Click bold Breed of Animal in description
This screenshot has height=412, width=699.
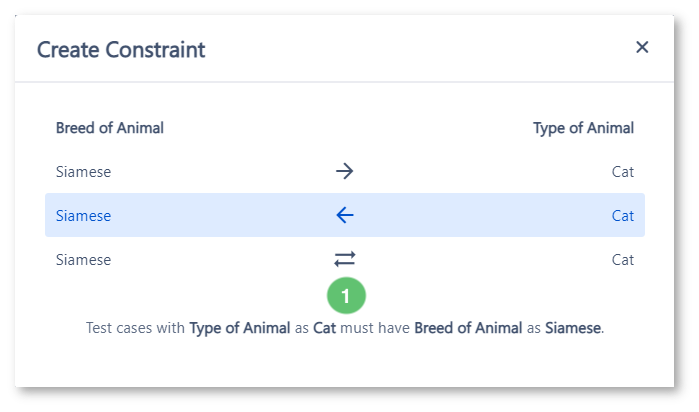click(x=468, y=328)
